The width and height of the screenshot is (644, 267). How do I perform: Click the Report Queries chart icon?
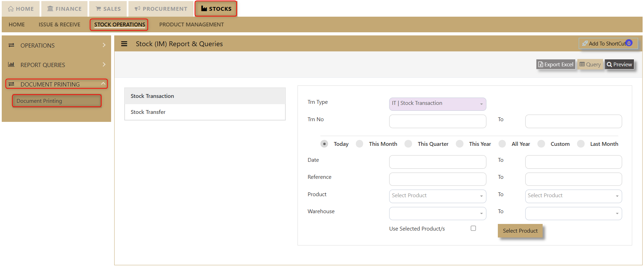[x=11, y=65]
